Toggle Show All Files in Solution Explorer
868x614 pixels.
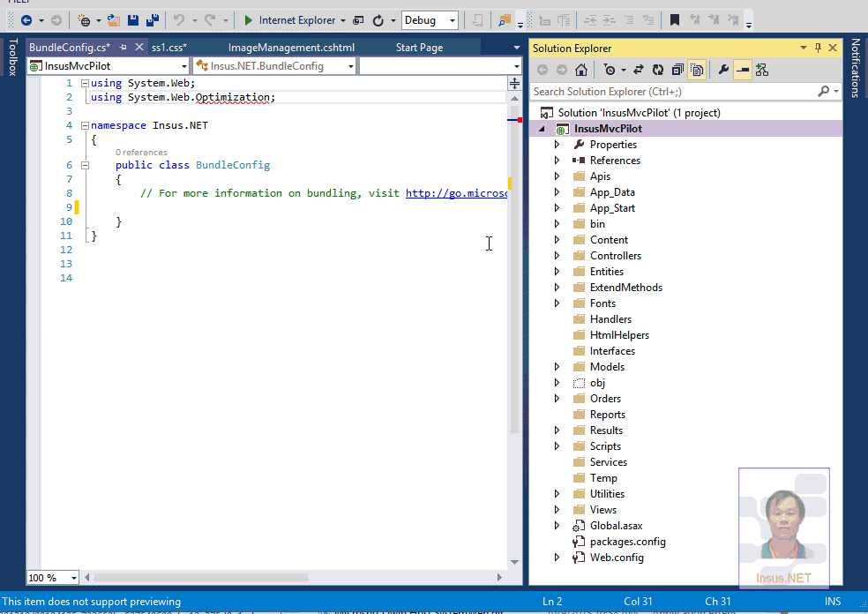point(697,70)
